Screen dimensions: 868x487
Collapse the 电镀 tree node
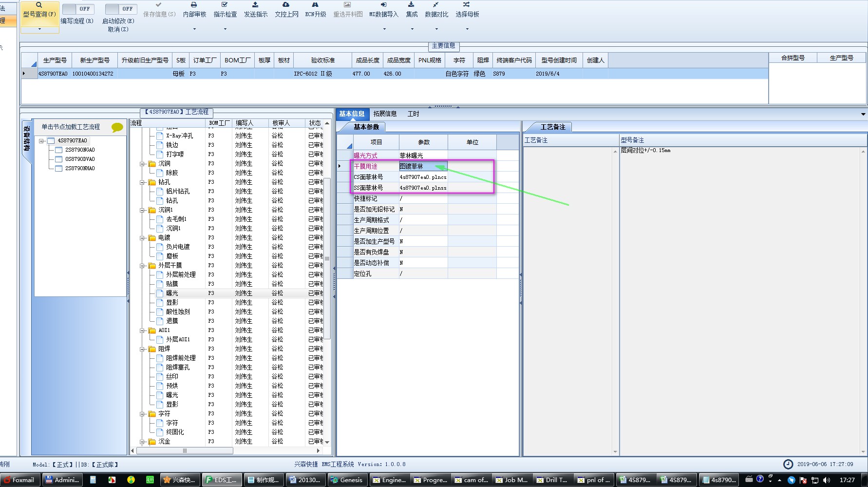coord(143,238)
